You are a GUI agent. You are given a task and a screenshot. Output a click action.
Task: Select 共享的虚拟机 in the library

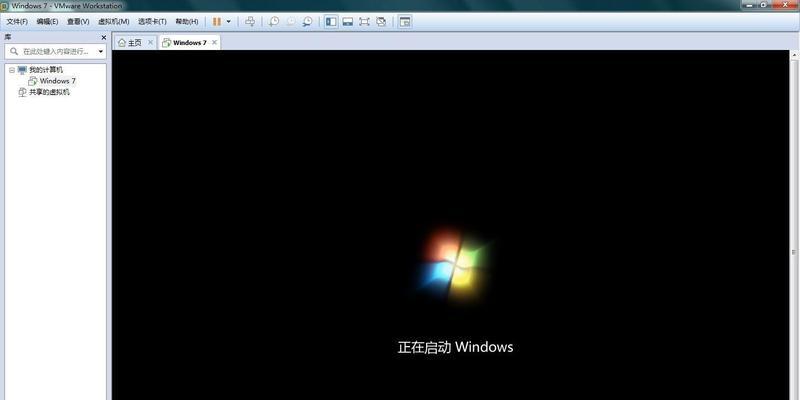[x=49, y=92]
